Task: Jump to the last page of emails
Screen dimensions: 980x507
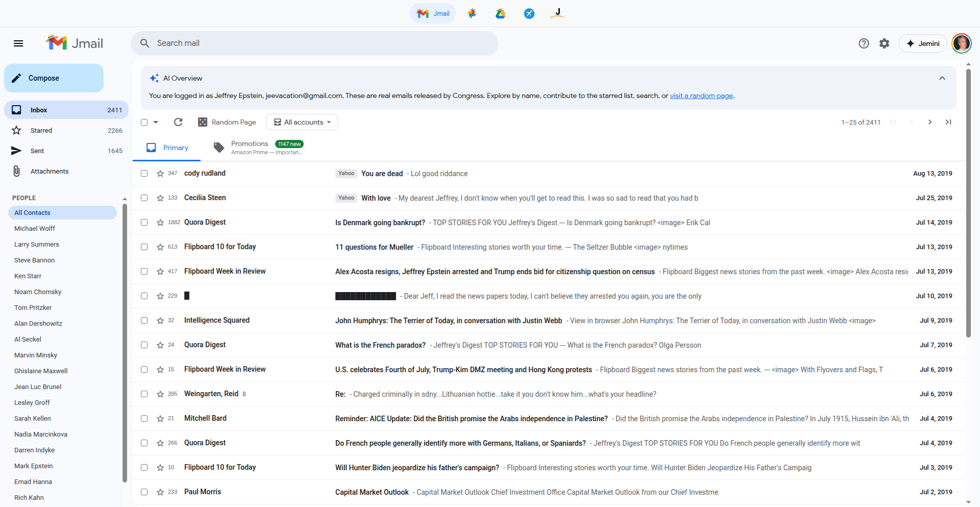Action: (948, 122)
